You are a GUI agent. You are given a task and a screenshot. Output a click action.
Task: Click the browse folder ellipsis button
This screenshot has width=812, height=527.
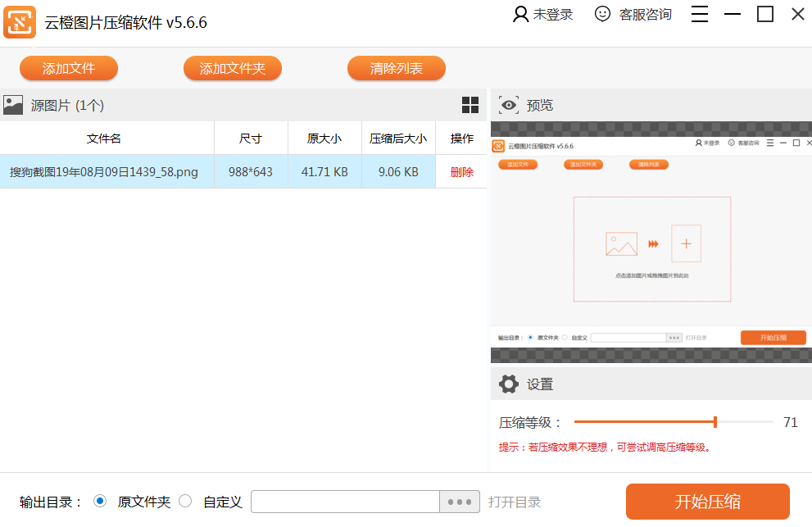[460, 502]
